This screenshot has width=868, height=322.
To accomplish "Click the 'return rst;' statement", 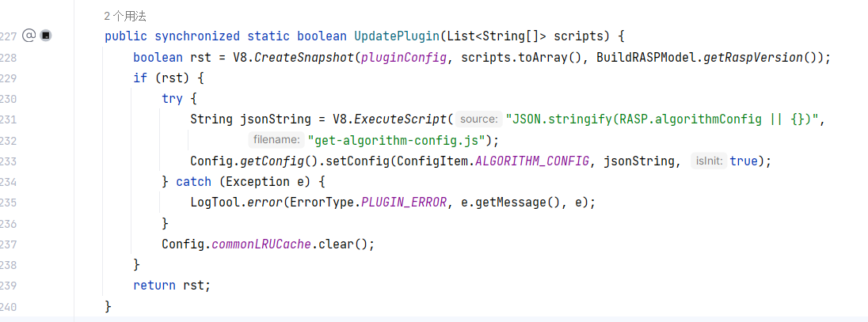I will tap(172, 286).
